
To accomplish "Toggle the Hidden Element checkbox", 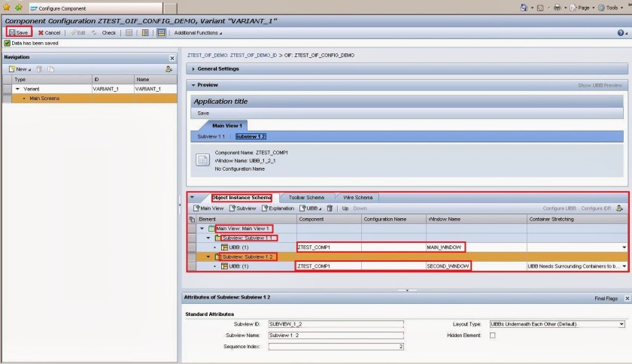I will tap(493, 335).
